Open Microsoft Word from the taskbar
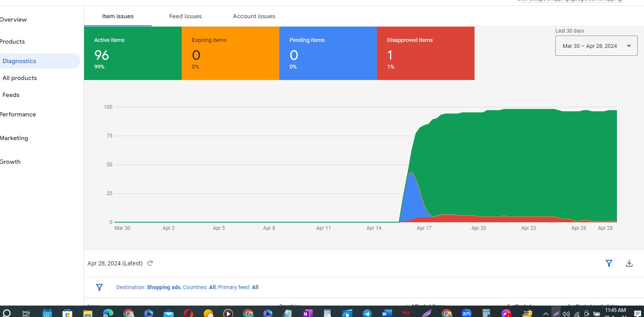The height and width of the screenshot is (317, 644). [387, 314]
